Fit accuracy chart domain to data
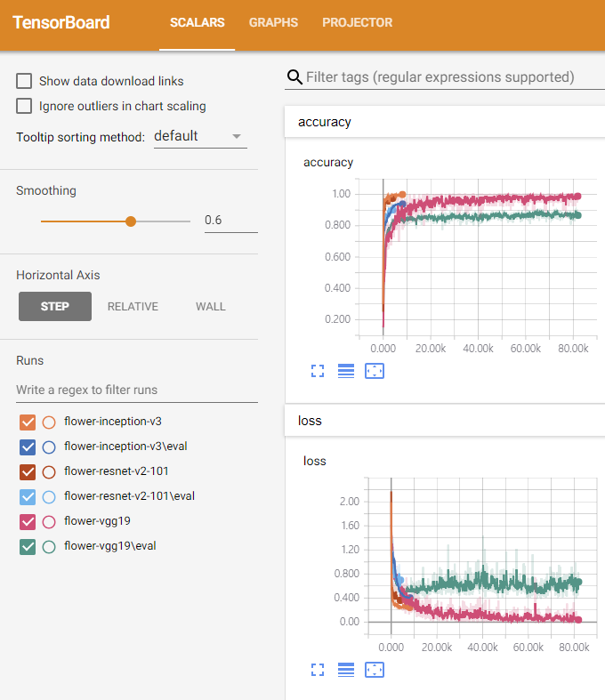This screenshot has height=700, width=605. click(x=375, y=371)
